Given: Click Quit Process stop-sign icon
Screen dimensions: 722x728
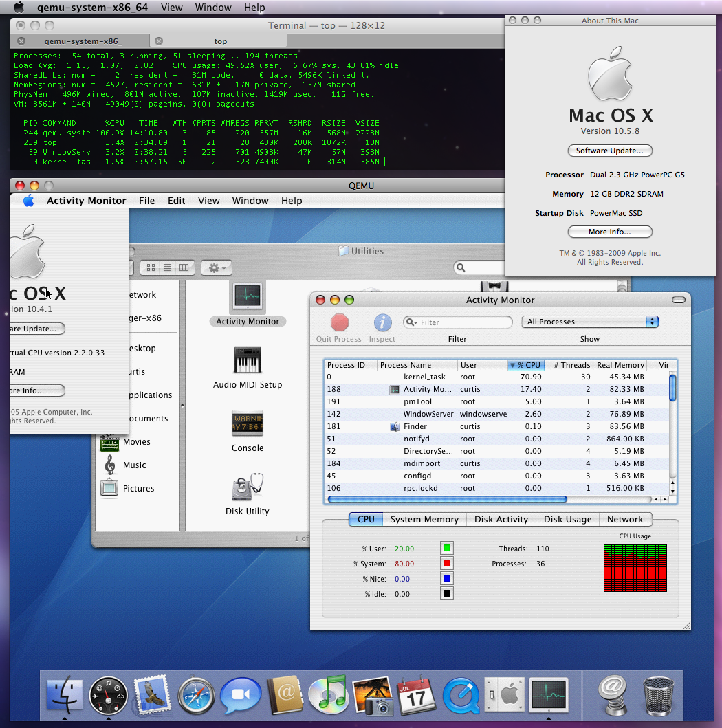Looking at the screenshot, I should point(340,322).
